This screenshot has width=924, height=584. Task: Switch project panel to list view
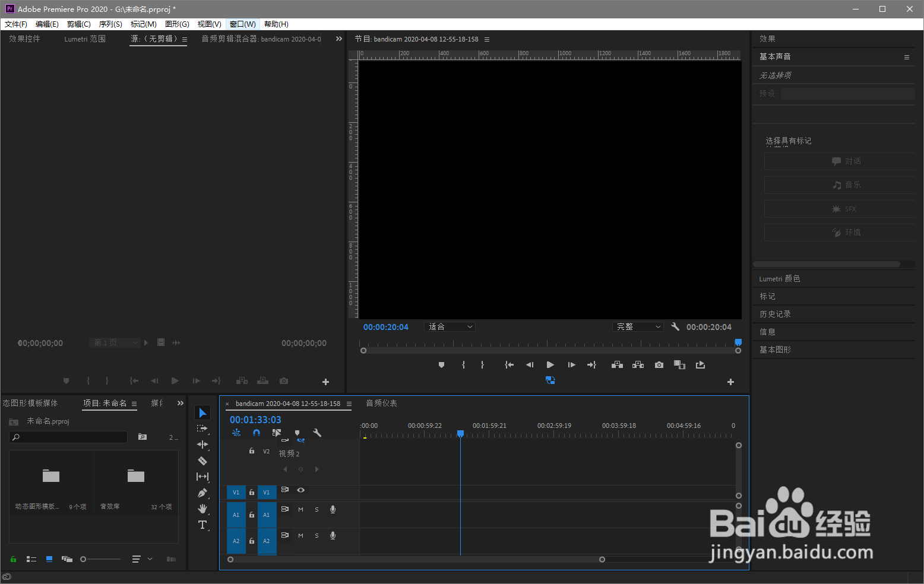31,559
